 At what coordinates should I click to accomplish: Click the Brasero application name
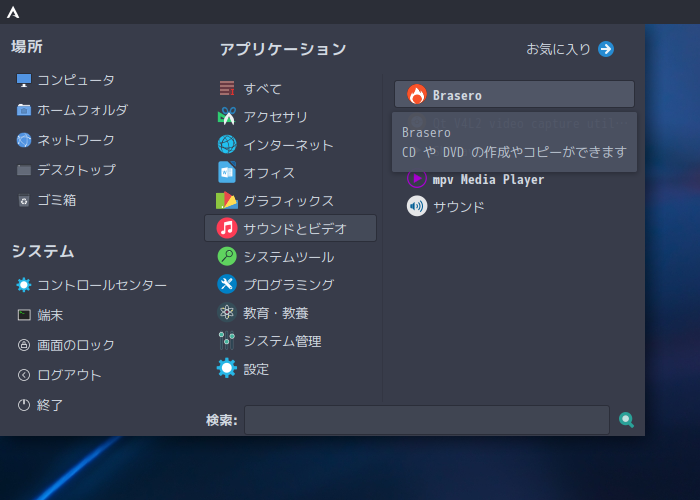coord(457,96)
